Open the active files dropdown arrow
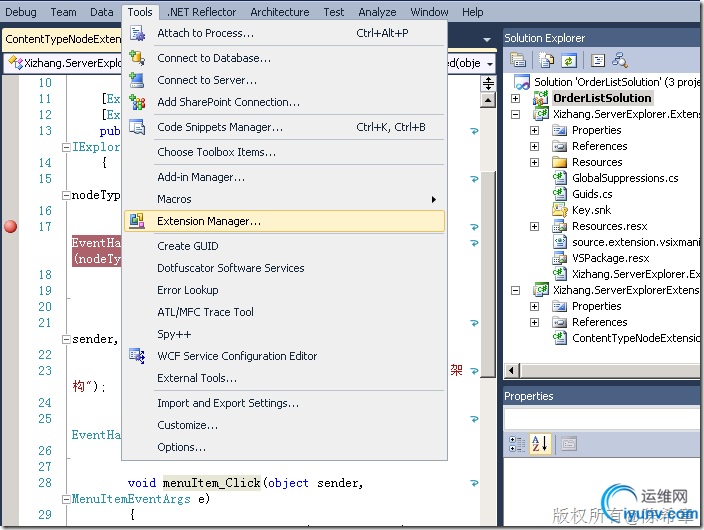 (x=487, y=40)
